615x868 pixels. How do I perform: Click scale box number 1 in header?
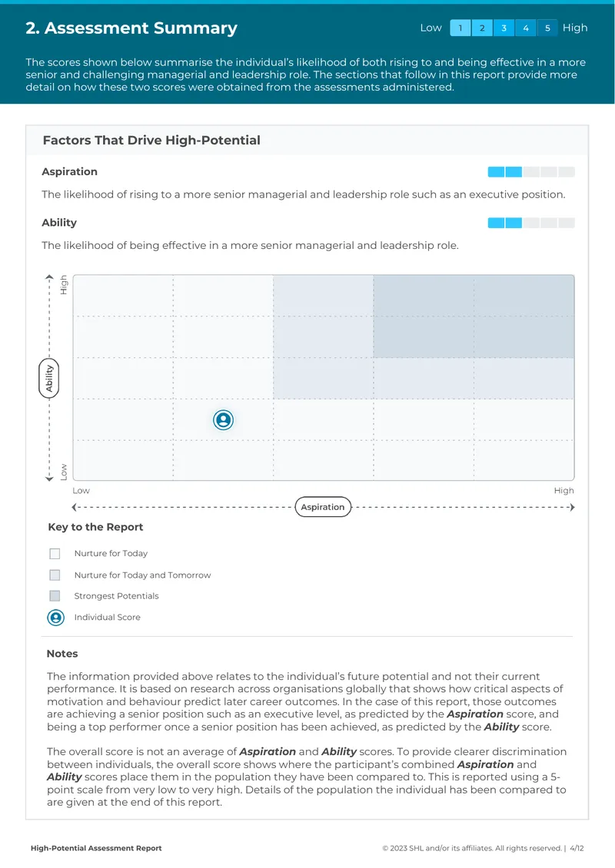pos(460,28)
